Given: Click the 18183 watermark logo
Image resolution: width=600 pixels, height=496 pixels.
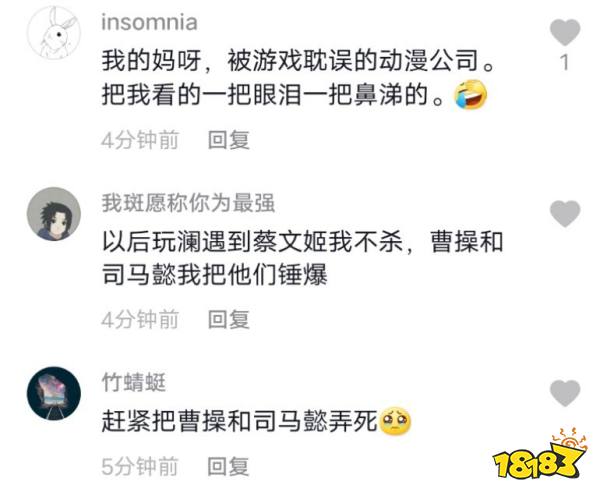Looking at the screenshot, I should [541, 454].
